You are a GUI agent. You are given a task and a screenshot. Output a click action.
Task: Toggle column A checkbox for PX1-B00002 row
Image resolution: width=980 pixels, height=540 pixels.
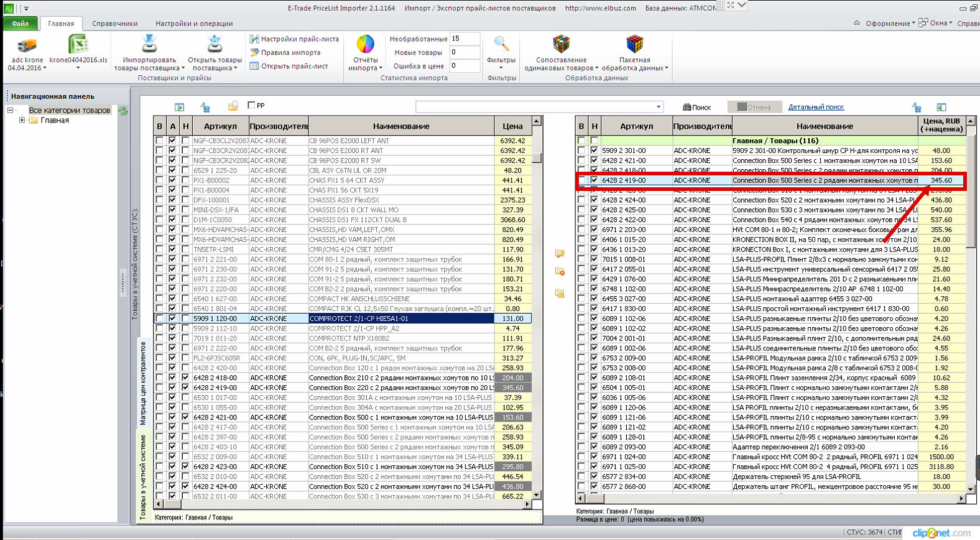click(172, 180)
